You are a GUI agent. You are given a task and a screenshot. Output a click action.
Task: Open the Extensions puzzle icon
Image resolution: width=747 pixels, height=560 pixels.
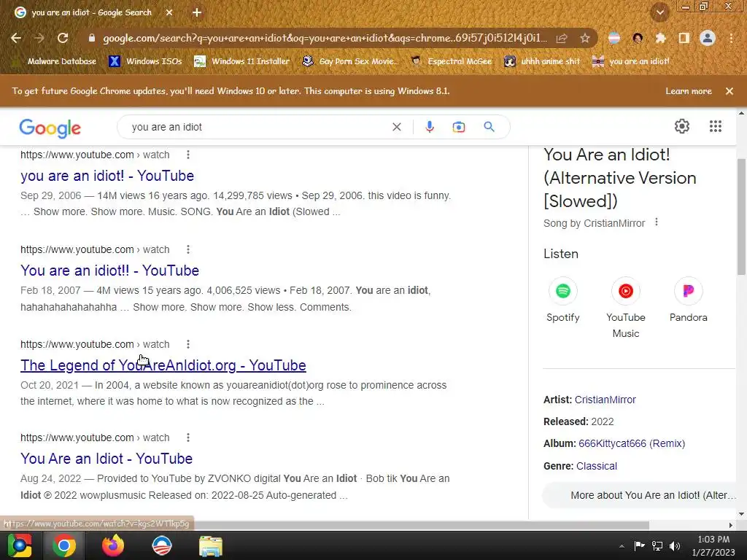coord(660,38)
